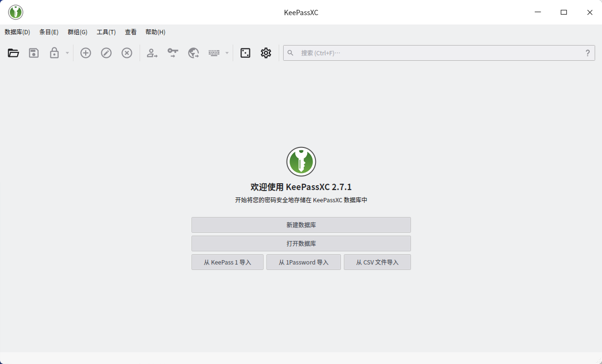Click the copy URL globe icon
Viewport: 602px width, 364px height.
tap(193, 53)
